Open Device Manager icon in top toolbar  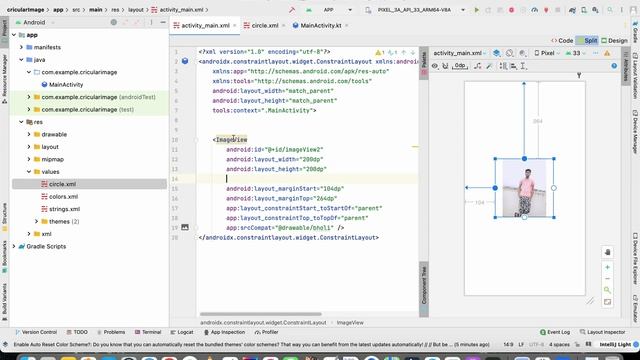pos(584,10)
